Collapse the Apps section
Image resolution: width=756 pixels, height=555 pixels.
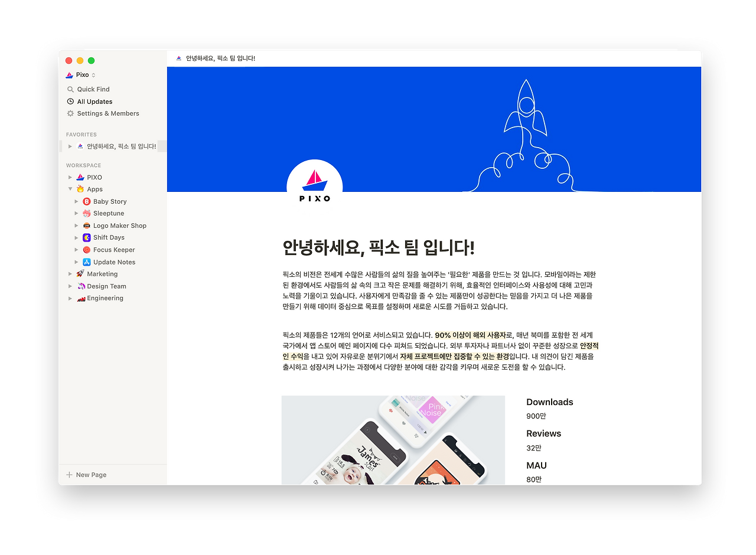(x=70, y=190)
